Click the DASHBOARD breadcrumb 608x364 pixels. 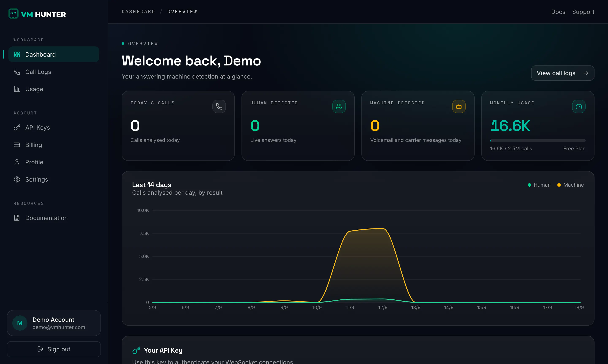[x=138, y=12]
